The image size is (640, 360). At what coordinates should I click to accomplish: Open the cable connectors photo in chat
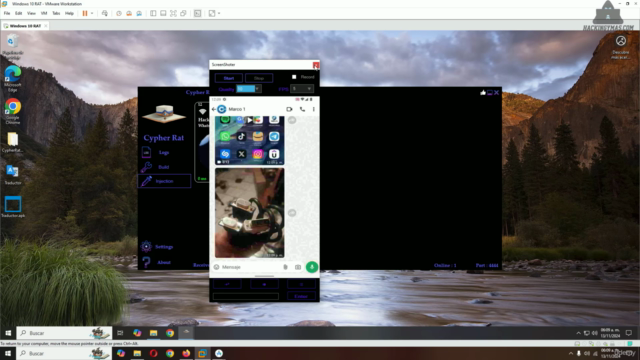click(250, 213)
